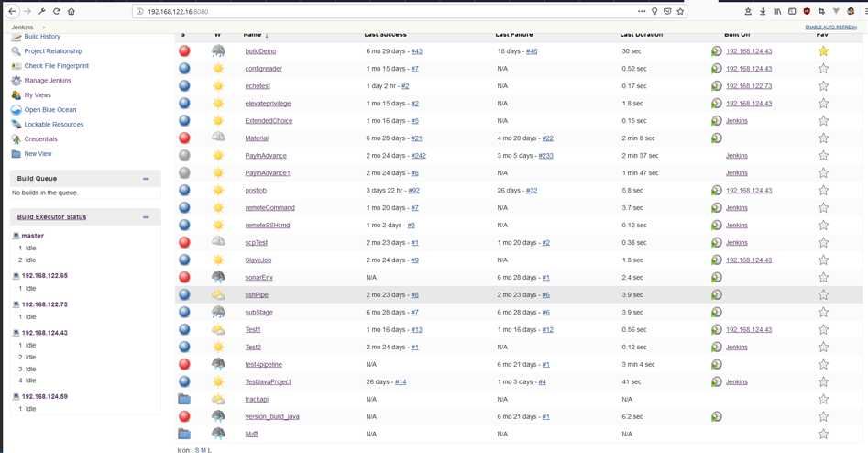Mark sshPipe as a favorite
Image resolution: width=868 pixels, height=453 pixels.
point(823,294)
